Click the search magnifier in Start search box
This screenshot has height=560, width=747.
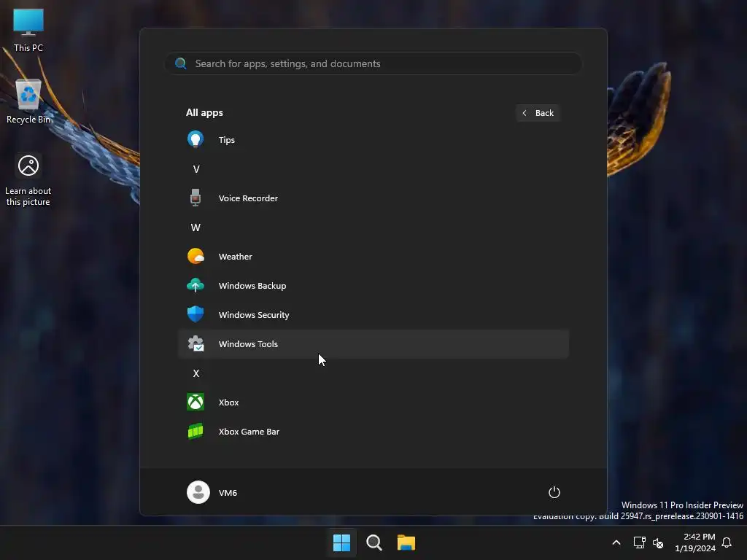coord(181,63)
